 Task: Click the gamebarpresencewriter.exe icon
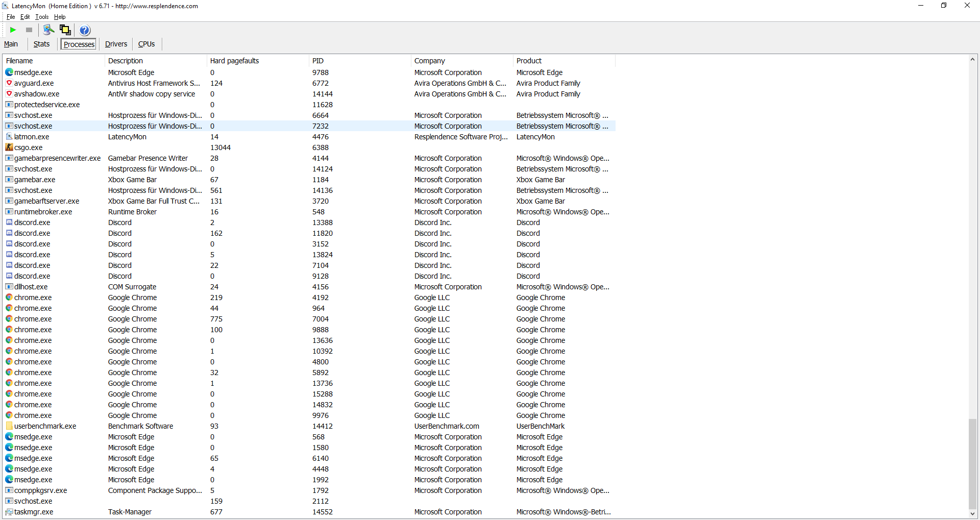point(9,158)
